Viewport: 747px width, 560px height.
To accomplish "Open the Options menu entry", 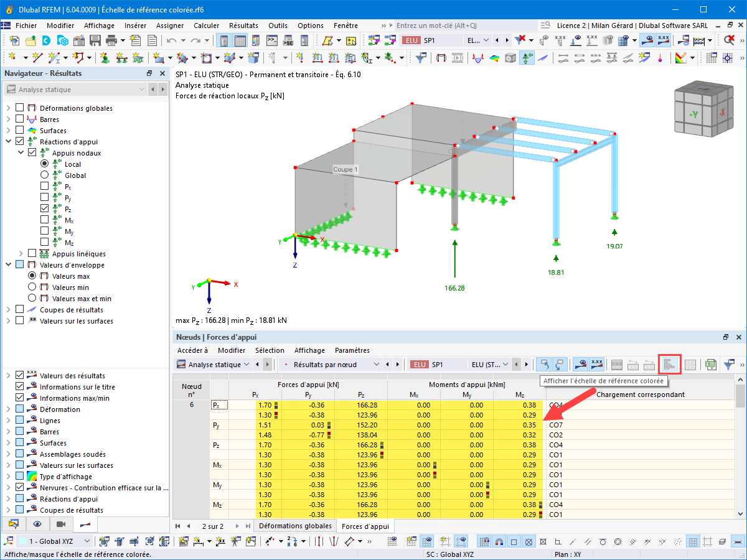I will (x=311, y=26).
